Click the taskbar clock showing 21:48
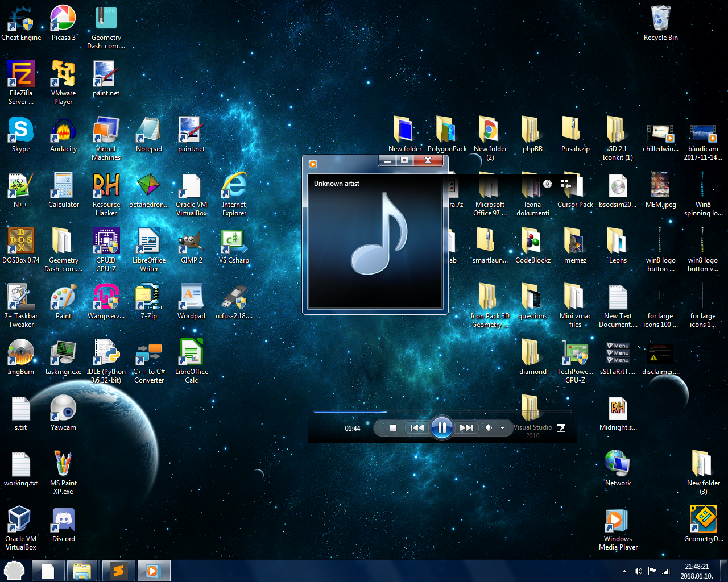This screenshot has height=582, width=728. coord(697,571)
